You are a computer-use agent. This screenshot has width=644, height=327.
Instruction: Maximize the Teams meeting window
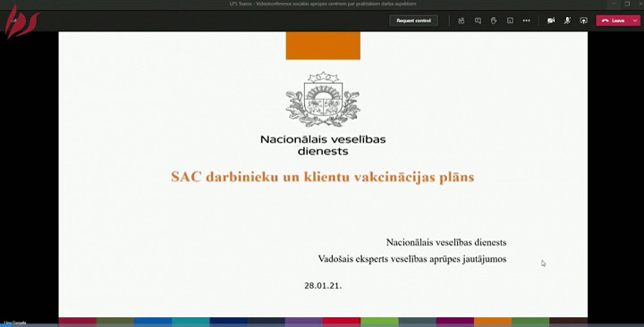pyautogui.click(x=627, y=4)
